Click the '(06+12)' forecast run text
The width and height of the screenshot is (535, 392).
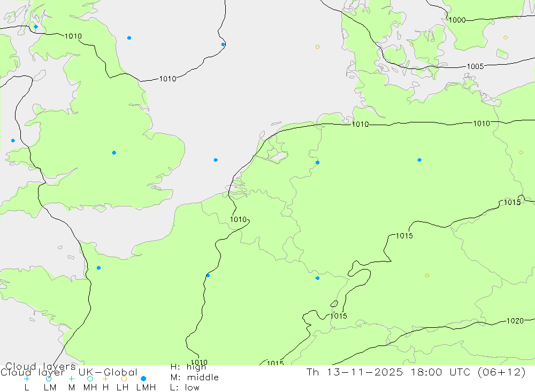tap(502, 372)
